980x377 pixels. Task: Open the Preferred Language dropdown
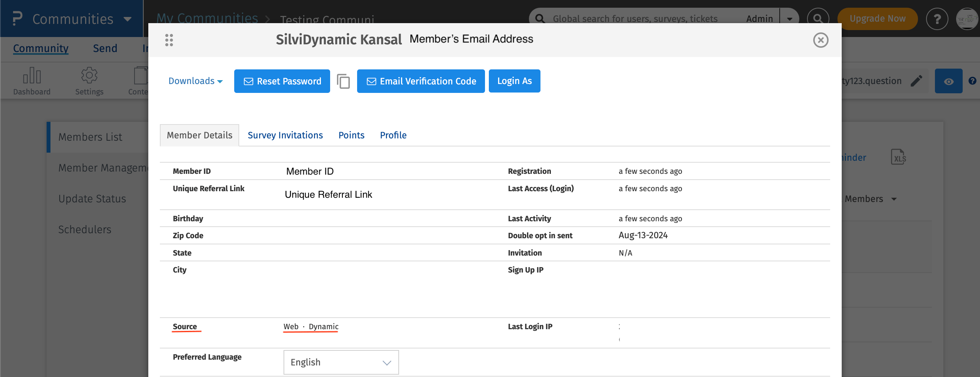coord(341,362)
